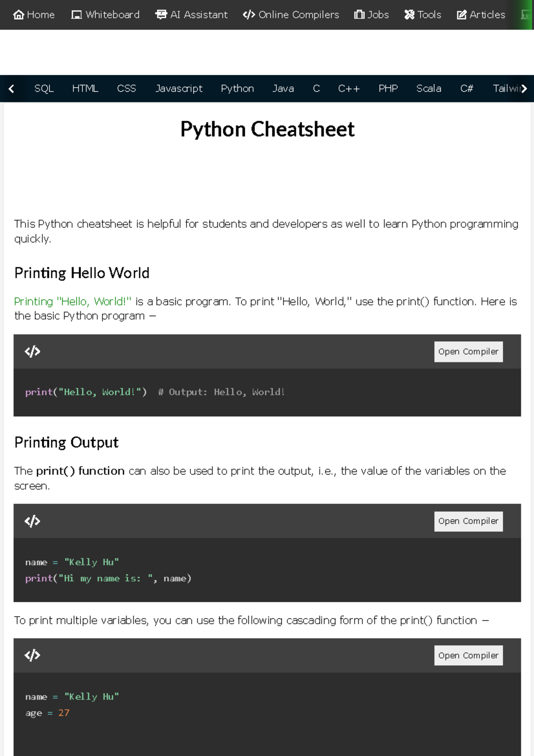Open the SQL cheatsheet tab
This screenshot has height=756, width=534.
[x=44, y=89]
